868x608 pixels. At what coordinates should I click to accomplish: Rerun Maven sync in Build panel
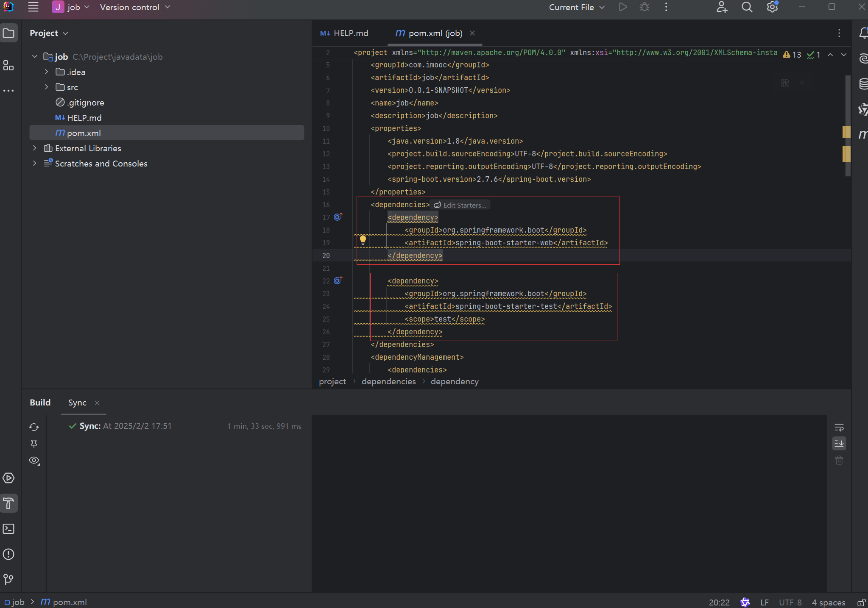[x=34, y=427]
